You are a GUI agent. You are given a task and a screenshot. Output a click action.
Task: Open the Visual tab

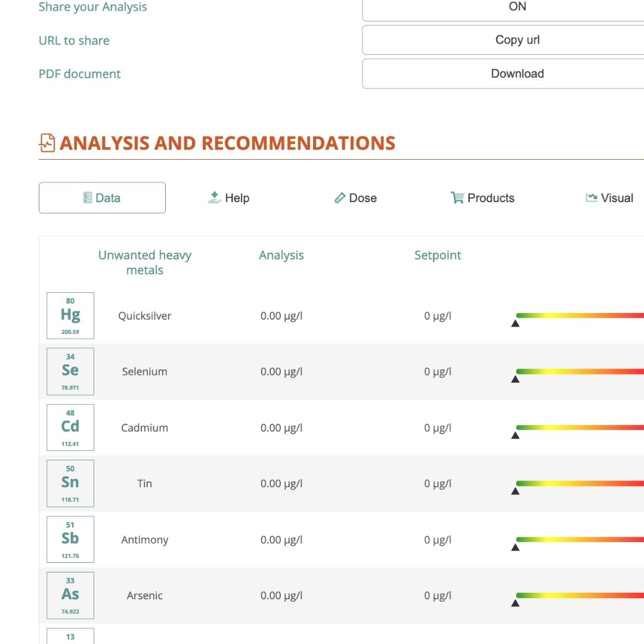(609, 198)
